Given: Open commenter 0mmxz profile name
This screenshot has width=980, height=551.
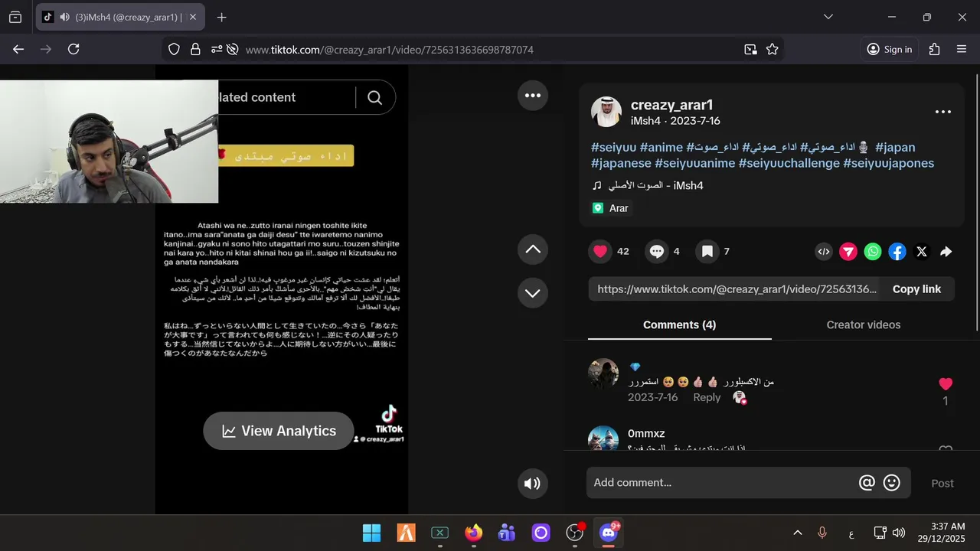Looking at the screenshot, I should coord(646,434).
